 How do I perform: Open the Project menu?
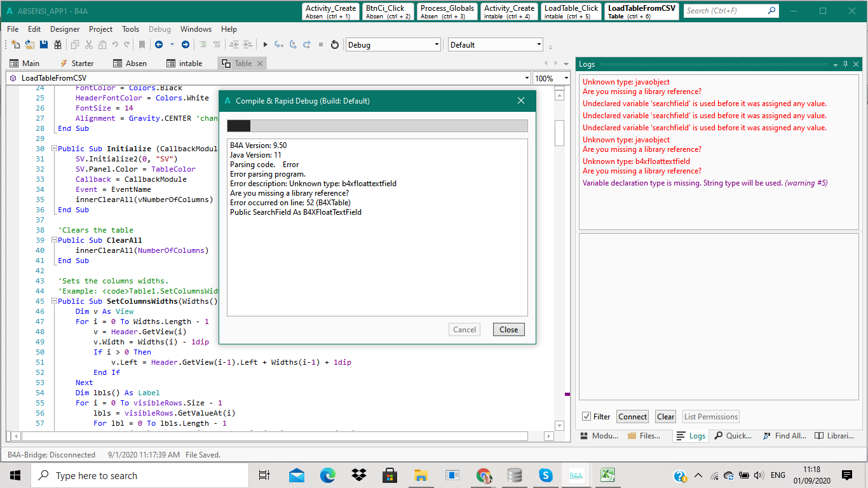100,29
